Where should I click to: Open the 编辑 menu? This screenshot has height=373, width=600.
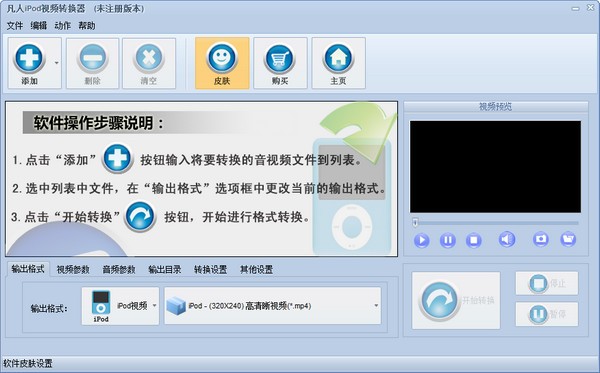tap(39, 26)
